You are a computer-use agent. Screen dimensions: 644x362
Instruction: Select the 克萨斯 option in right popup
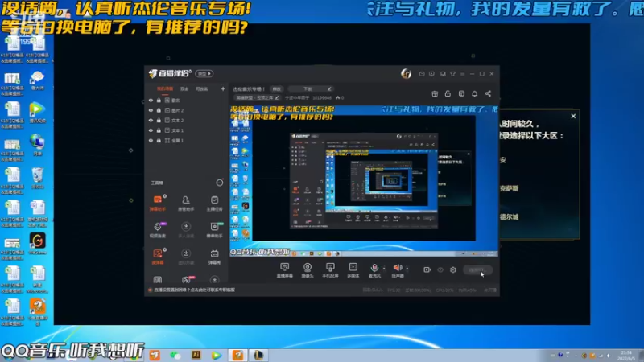[x=510, y=188]
